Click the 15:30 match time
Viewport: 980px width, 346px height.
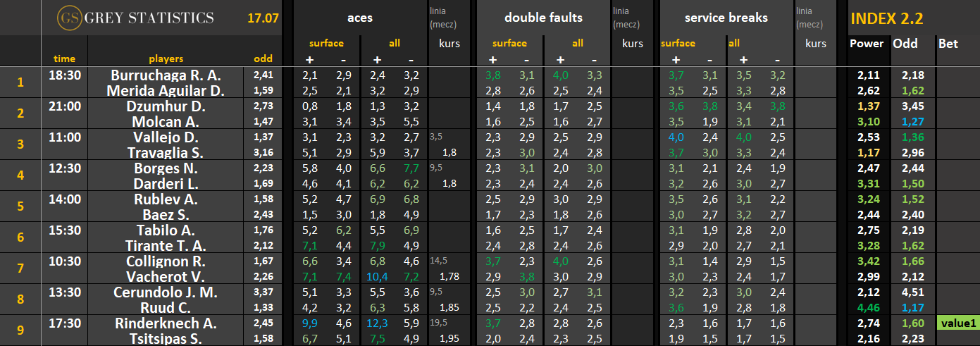pyautogui.click(x=65, y=230)
